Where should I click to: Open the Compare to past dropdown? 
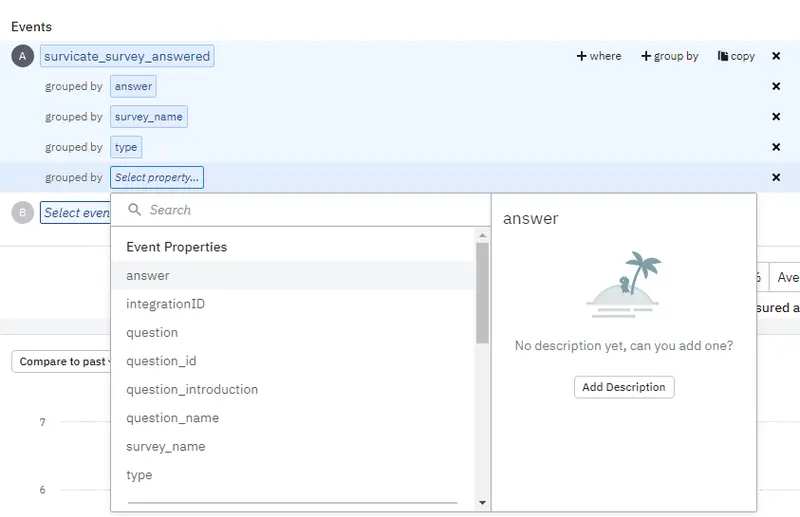tap(61, 361)
